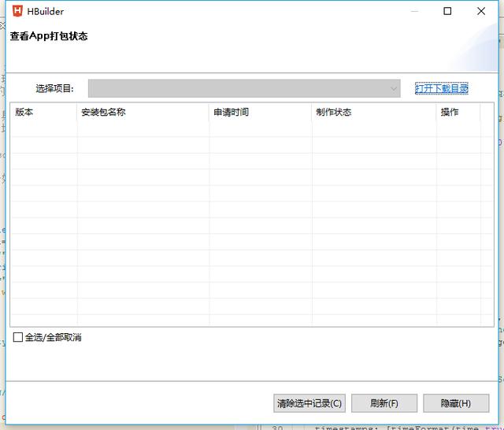Maximize the HBuilder dialog window
The image size is (504, 430).
(x=447, y=11)
